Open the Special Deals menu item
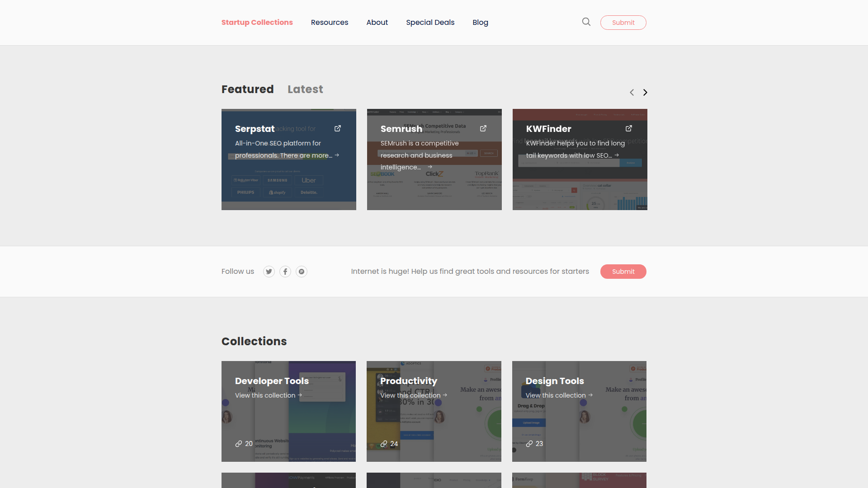This screenshot has height=488, width=868. [x=430, y=22]
